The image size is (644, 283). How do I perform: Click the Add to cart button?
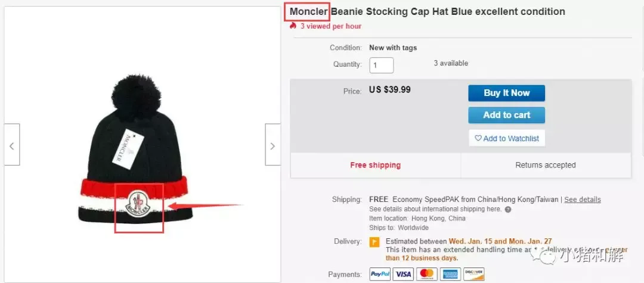(x=506, y=115)
